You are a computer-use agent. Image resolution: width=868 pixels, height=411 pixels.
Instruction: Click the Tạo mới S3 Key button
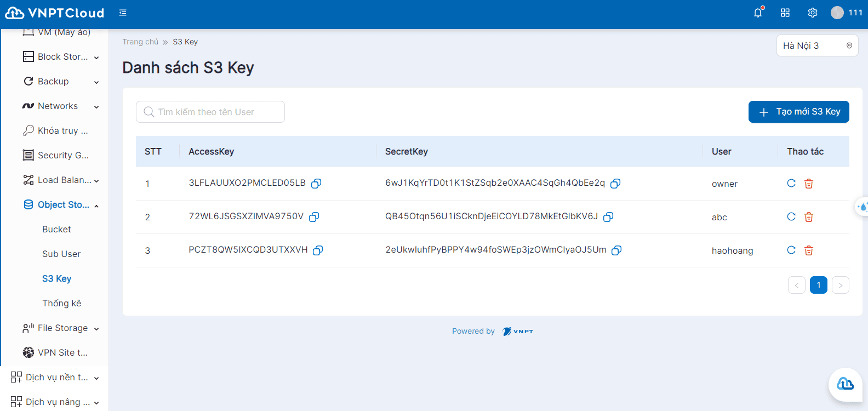click(x=798, y=112)
